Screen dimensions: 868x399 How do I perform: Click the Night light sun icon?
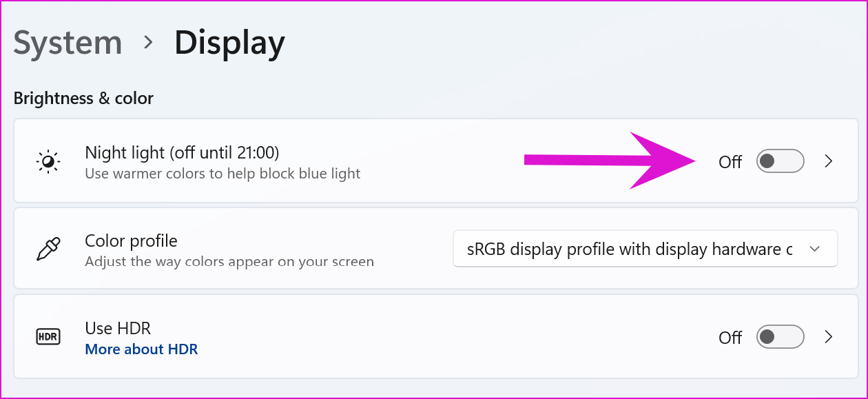[48, 162]
